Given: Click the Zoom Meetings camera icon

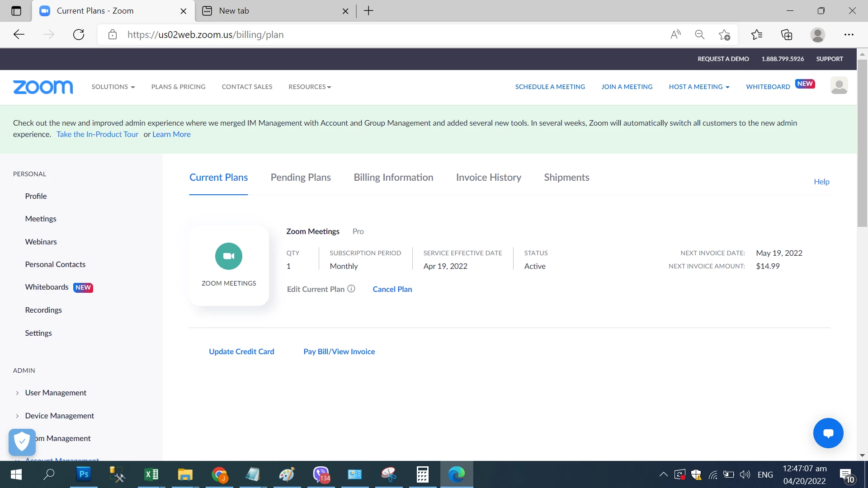Looking at the screenshot, I should coord(229,256).
